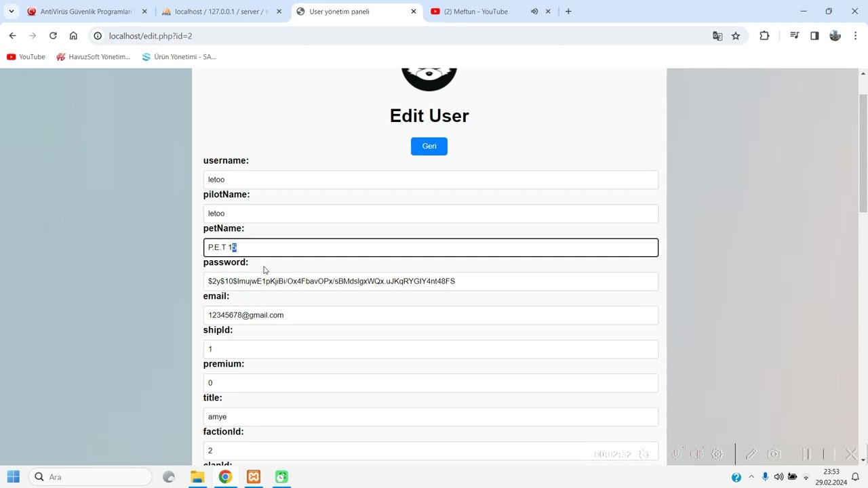Focus the email field

pos(431,315)
